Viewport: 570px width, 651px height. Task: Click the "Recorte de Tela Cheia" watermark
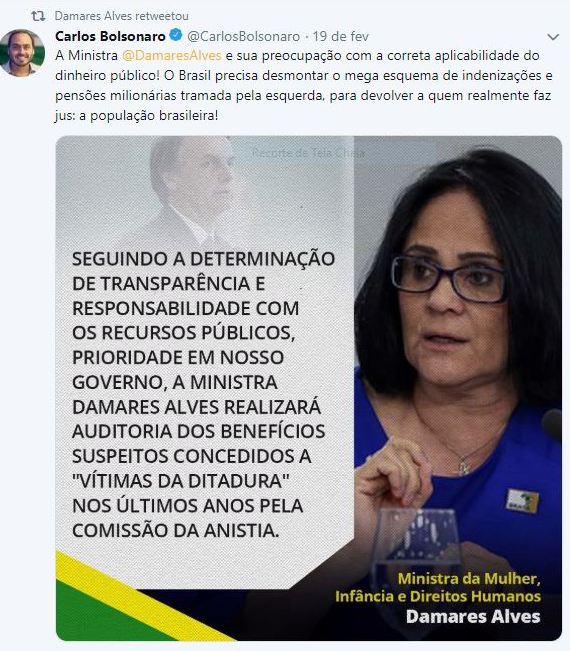308,153
